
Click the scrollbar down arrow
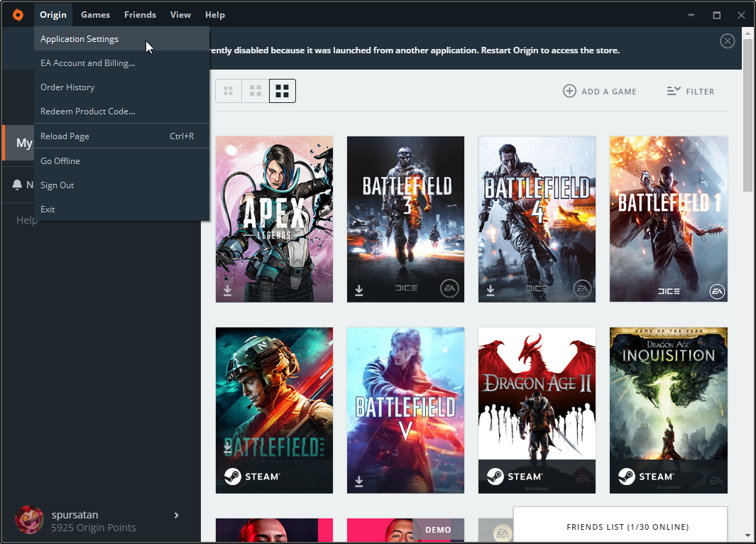coord(747,535)
